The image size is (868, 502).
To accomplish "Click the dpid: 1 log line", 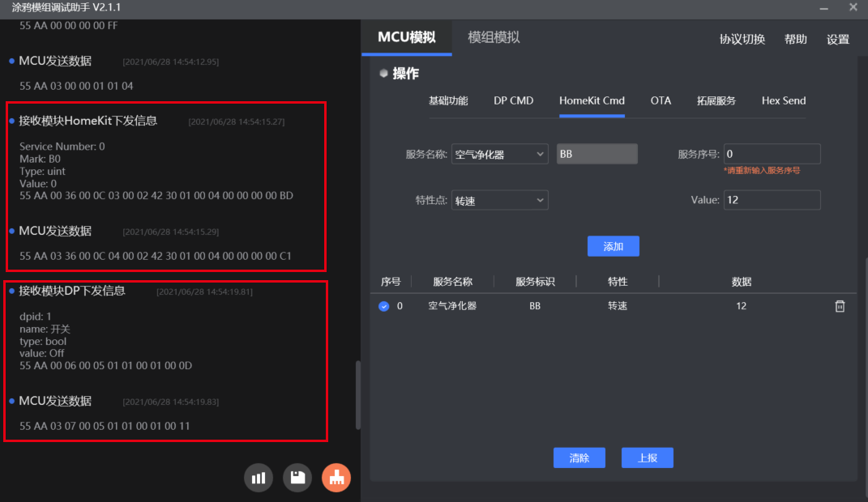I will click(x=35, y=317).
